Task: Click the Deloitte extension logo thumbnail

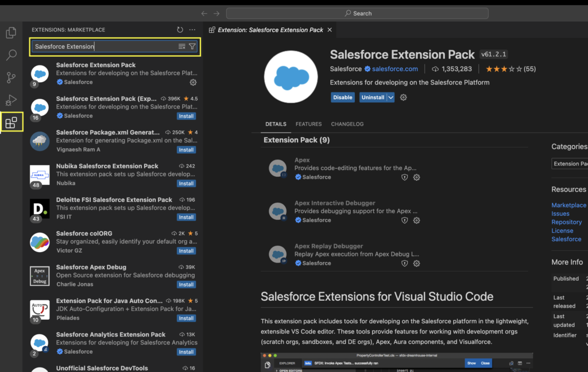Action: [x=40, y=209]
